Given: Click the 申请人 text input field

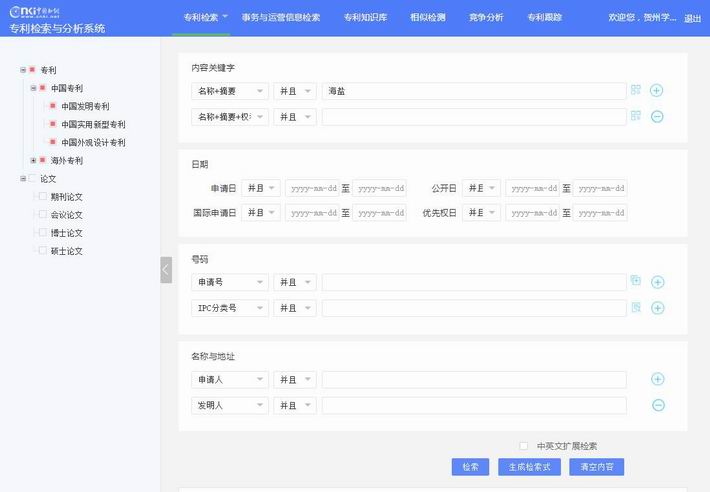Looking at the screenshot, I should point(473,380).
